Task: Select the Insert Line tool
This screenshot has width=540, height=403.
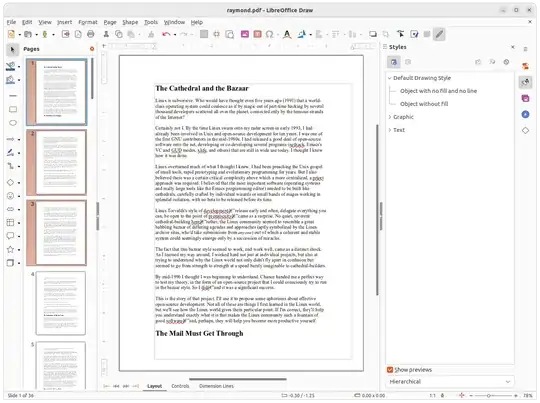Action: pyautogui.click(x=13, y=96)
